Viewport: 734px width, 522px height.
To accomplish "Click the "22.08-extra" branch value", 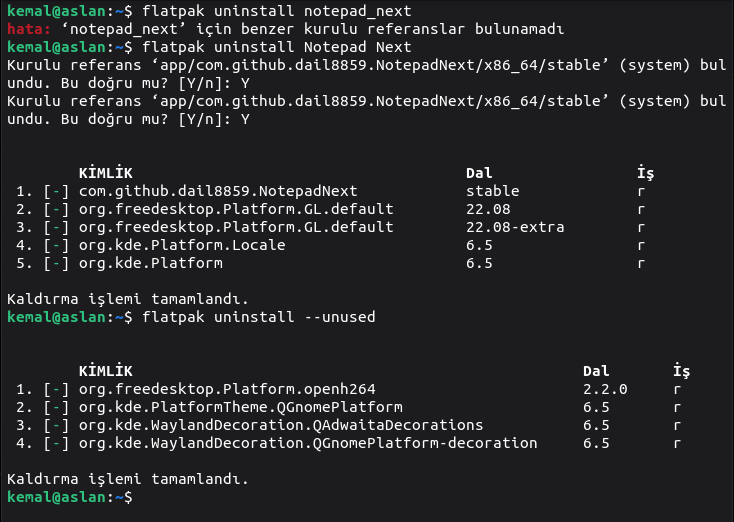I will point(515,227).
